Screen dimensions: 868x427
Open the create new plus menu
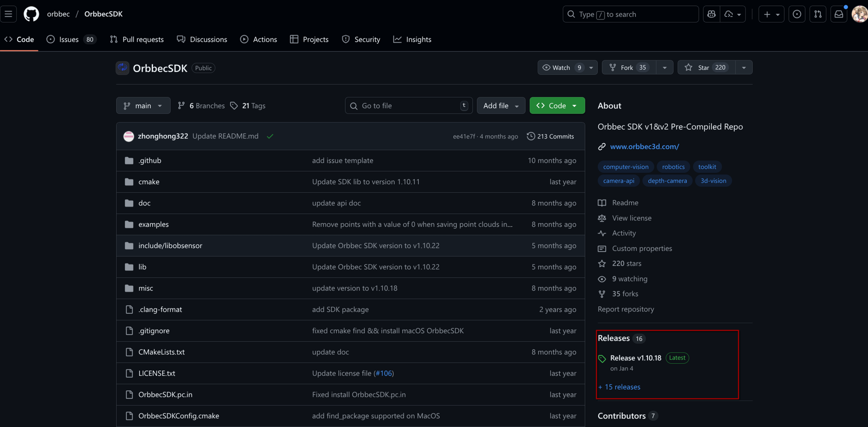pos(771,14)
